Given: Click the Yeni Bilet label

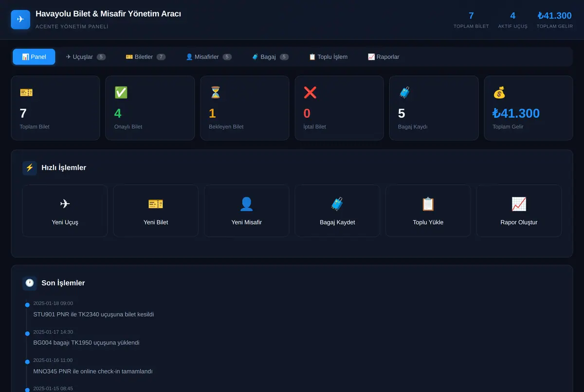Looking at the screenshot, I should (x=156, y=222).
